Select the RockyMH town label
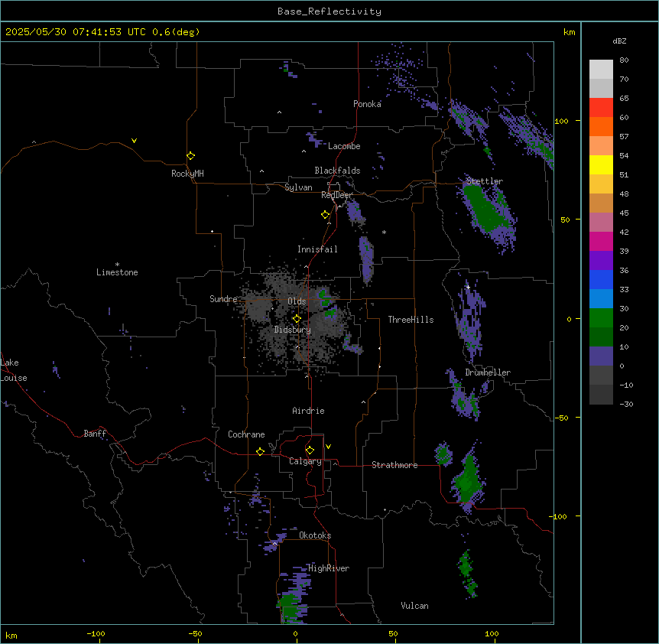 [187, 174]
